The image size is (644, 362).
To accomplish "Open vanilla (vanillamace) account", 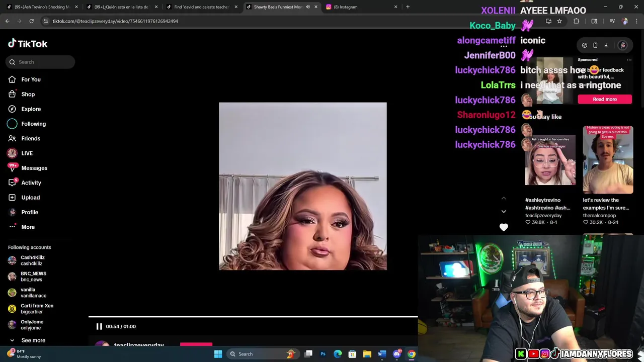I will [33, 293].
